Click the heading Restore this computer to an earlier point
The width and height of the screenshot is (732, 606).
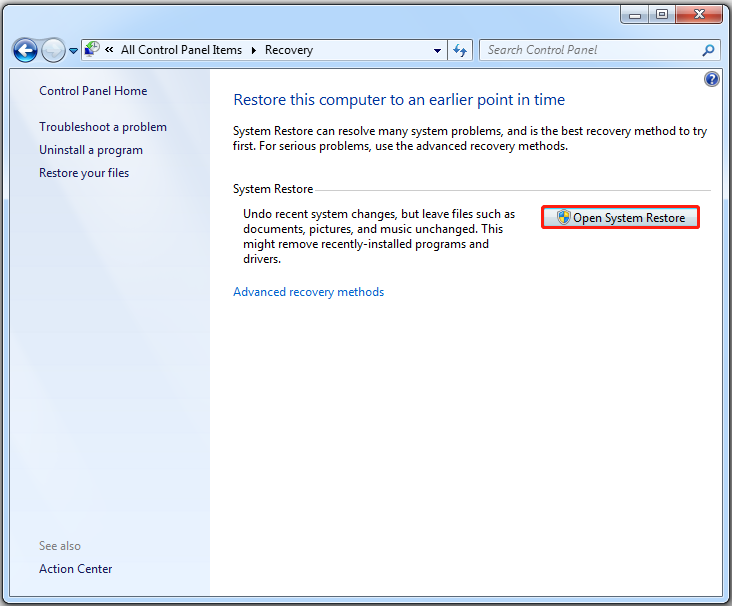(x=399, y=99)
